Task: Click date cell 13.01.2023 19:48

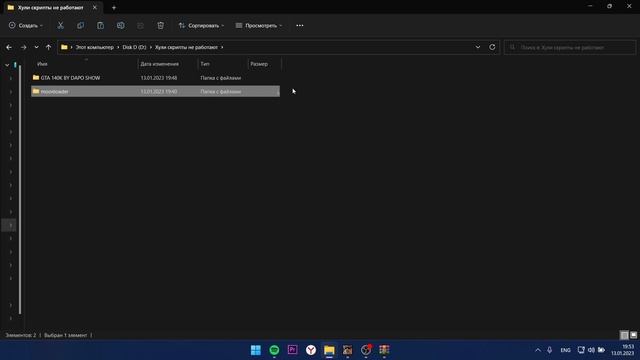Action: (159, 78)
